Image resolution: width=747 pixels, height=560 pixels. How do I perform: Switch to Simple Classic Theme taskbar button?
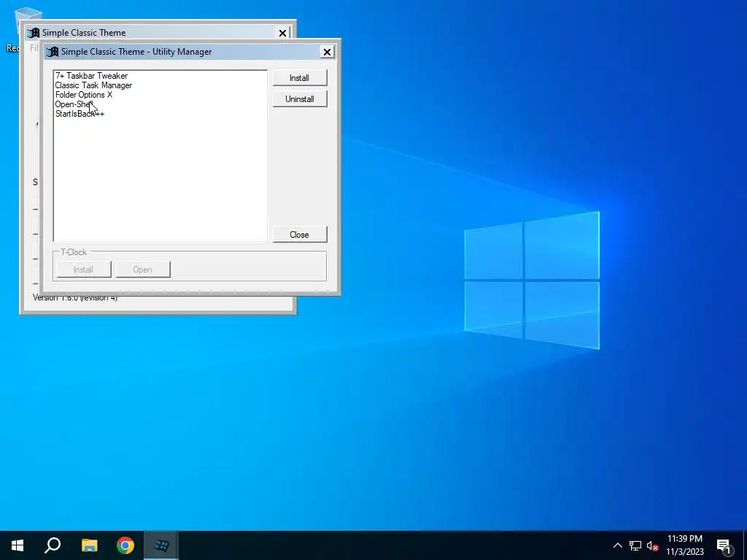161,545
